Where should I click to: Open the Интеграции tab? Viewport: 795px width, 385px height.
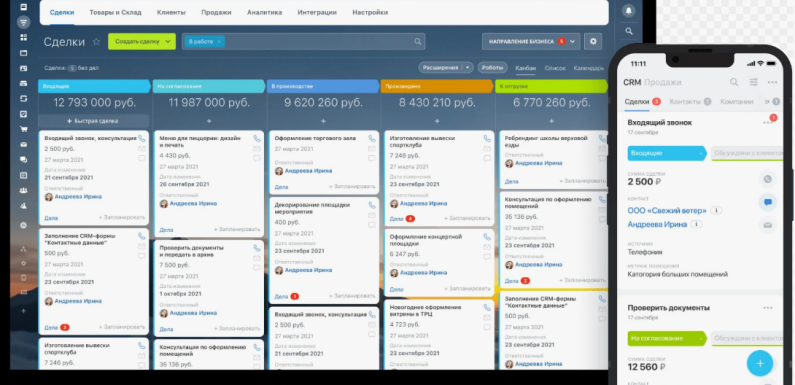[317, 12]
